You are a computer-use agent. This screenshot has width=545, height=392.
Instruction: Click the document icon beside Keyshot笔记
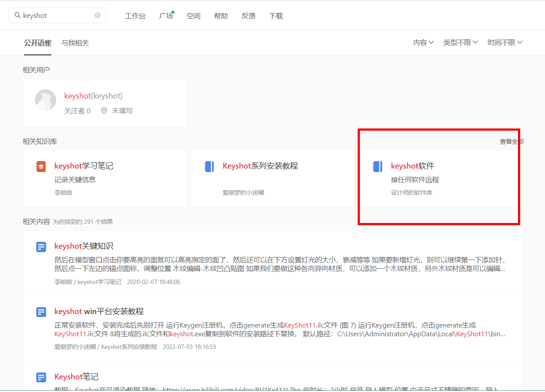pos(41,378)
